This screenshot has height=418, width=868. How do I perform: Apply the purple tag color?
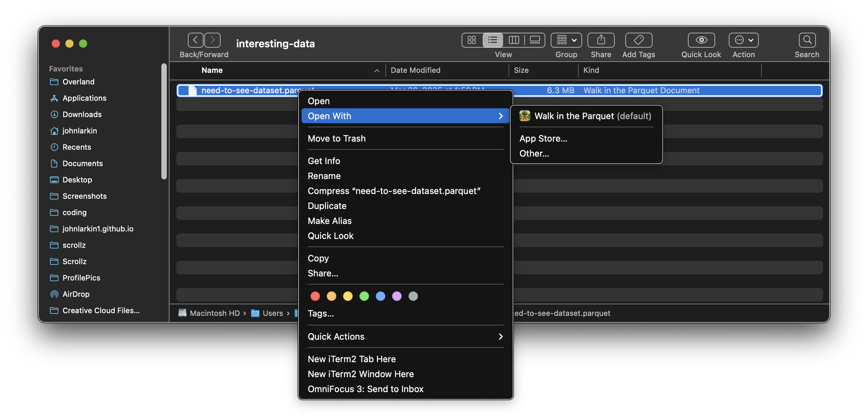[397, 296]
